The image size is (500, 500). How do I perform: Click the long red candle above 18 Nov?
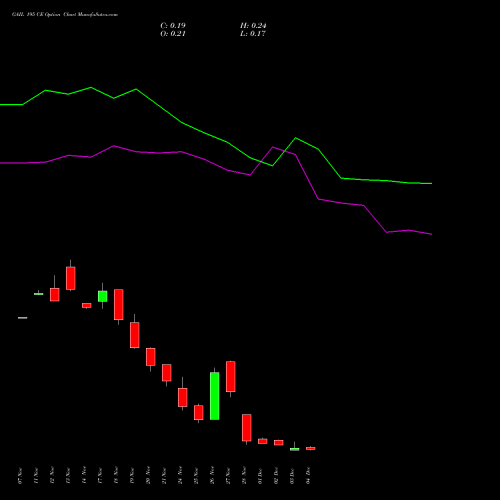(119, 305)
